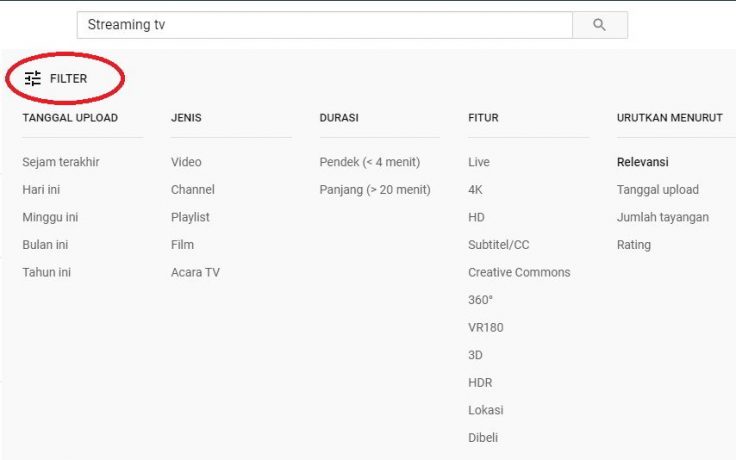Filter results by Channel type

pos(192,190)
